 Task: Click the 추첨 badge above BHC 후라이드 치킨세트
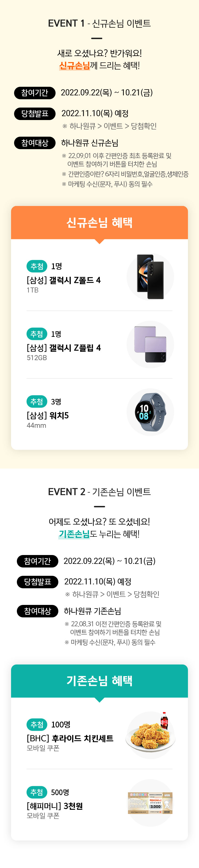coord(37,724)
